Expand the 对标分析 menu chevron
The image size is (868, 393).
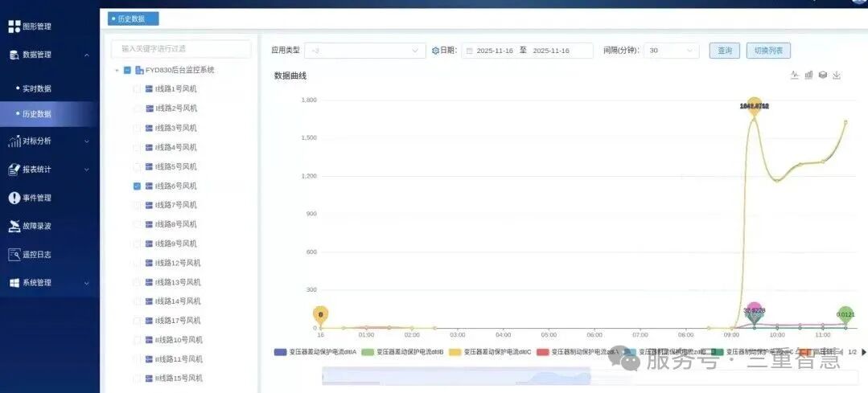click(x=87, y=141)
